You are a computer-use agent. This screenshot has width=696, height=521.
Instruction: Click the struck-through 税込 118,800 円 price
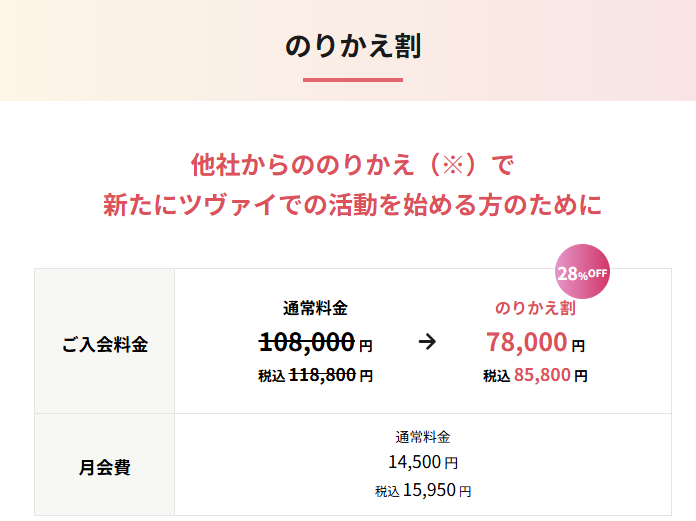point(315,376)
